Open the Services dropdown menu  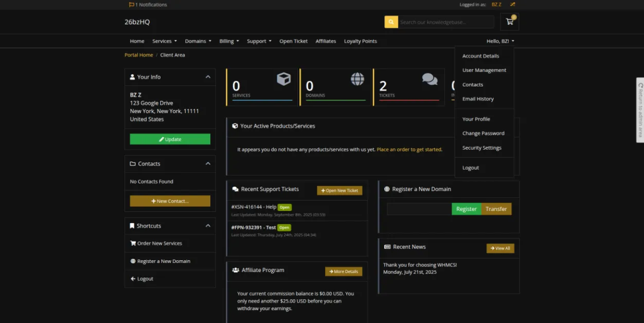164,41
